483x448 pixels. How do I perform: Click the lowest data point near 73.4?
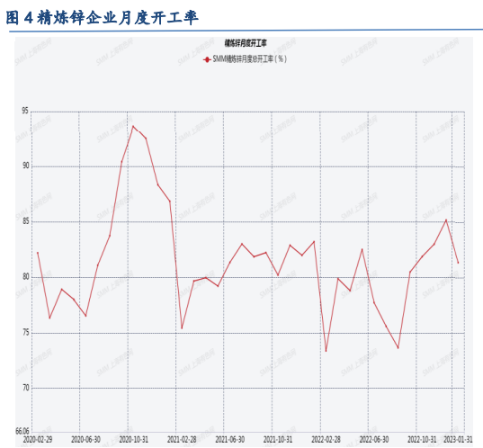[x=326, y=351]
